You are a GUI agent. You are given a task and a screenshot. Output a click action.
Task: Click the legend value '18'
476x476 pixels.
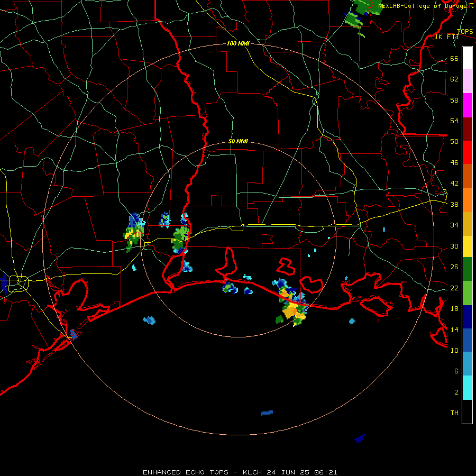tap(454, 309)
